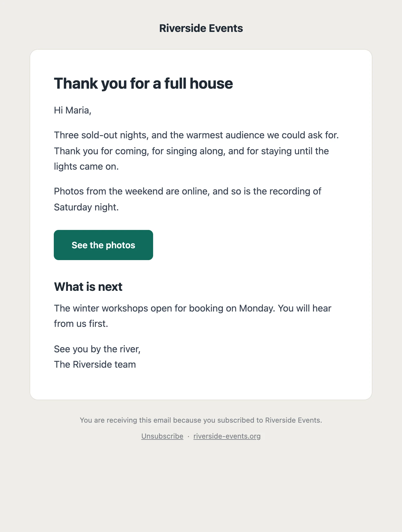Click the words 'Saturday night.'
The image size is (402, 532).
click(86, 207)
